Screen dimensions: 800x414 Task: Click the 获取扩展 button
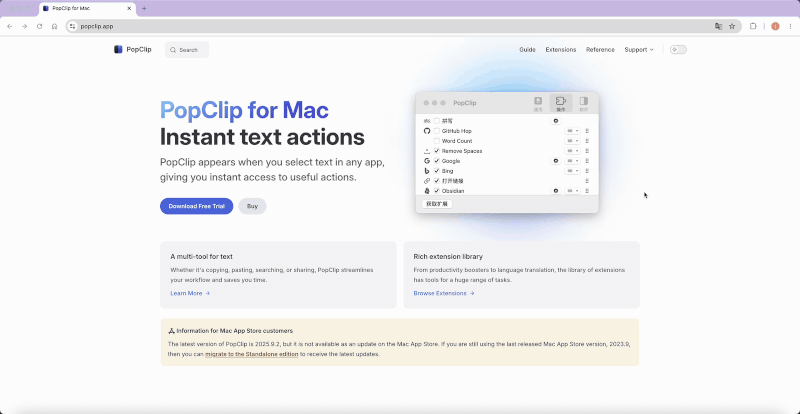tap(437, 204)
